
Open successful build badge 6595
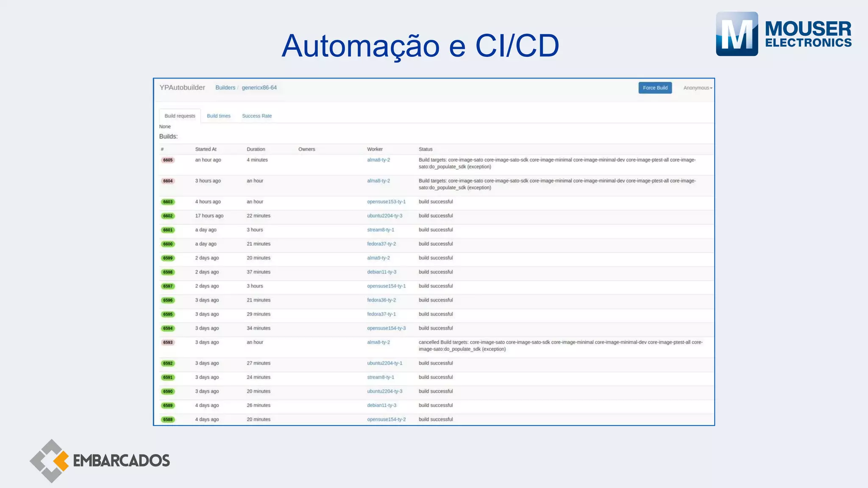pyautogui.click(x=168, y=314)
